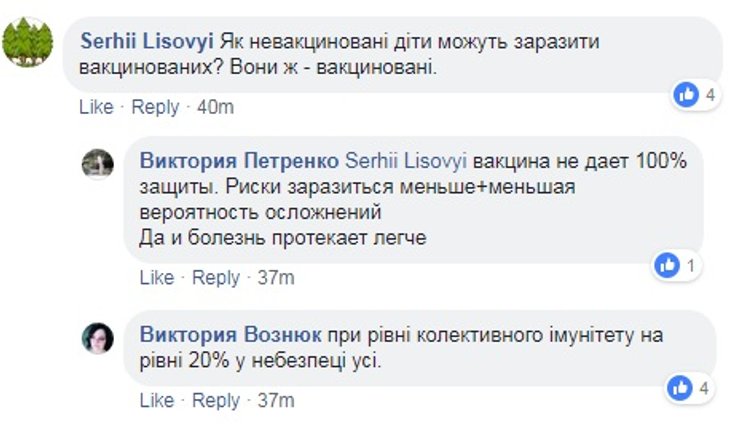Like Виктория Вознюк's reply

(156, 400)
